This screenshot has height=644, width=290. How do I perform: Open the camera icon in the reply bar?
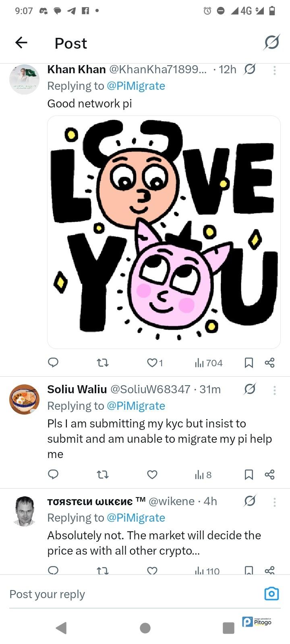271,594
